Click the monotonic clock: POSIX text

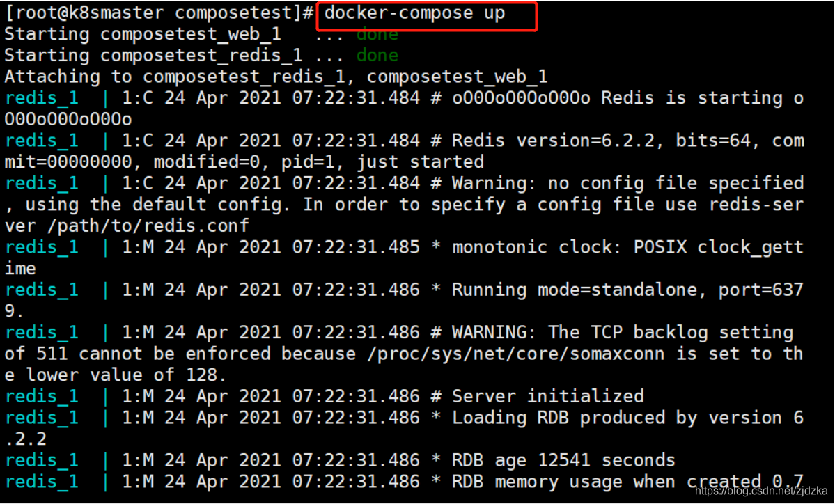(x=569, y=247)
